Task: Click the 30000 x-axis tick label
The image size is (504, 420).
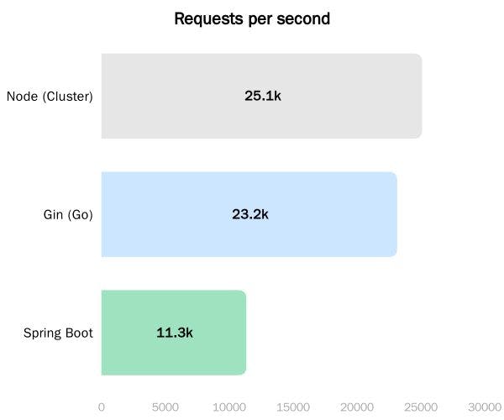Action: [x=485, y=407]
